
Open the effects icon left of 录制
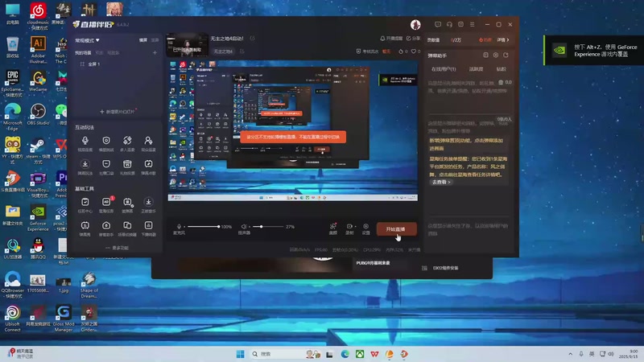333,228
